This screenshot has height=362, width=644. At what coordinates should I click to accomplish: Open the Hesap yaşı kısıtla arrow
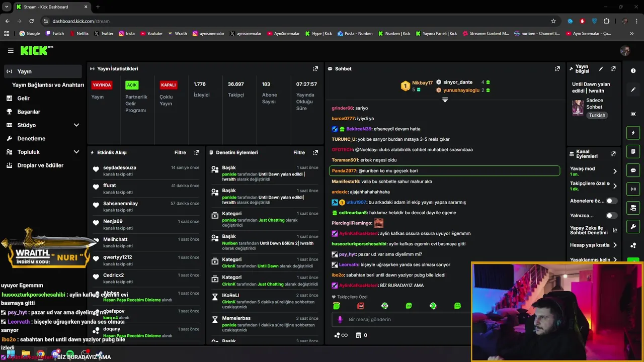point(615,245)
